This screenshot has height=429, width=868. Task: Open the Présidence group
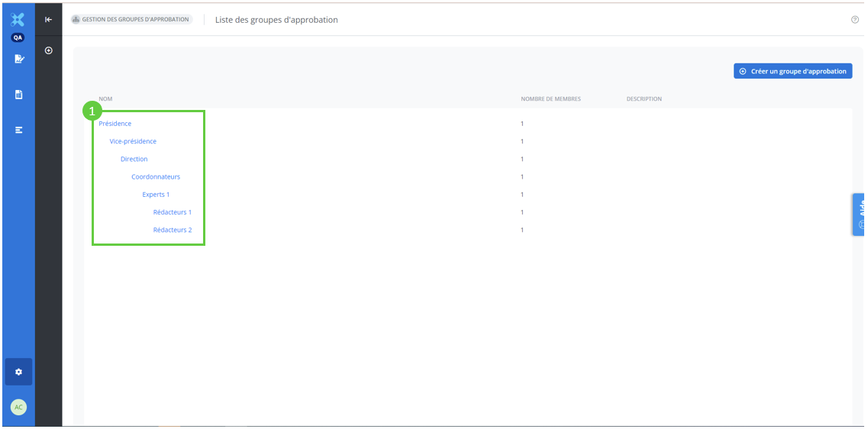pos(115,124)
